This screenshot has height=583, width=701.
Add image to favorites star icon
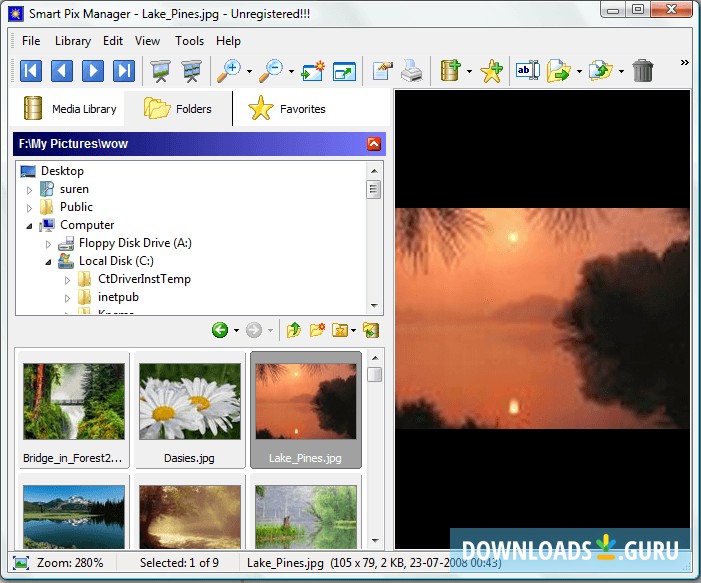tap(491, 71)
